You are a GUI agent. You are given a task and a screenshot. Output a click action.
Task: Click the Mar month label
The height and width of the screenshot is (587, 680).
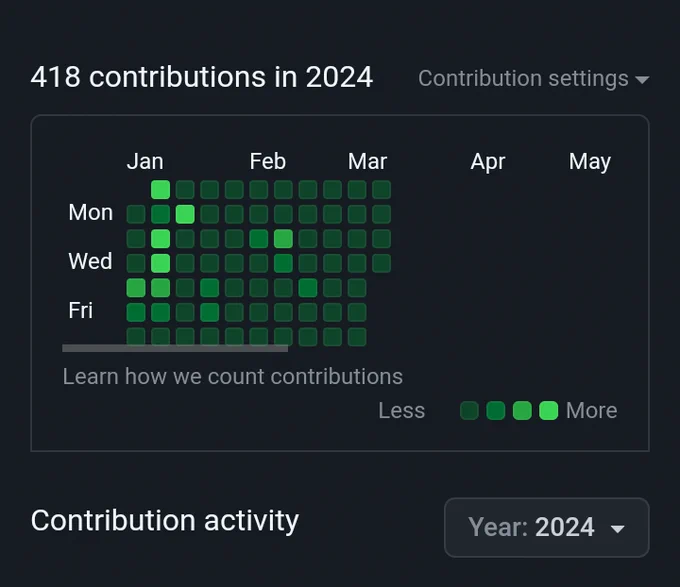pyautogui.click(x=367, y=161)
